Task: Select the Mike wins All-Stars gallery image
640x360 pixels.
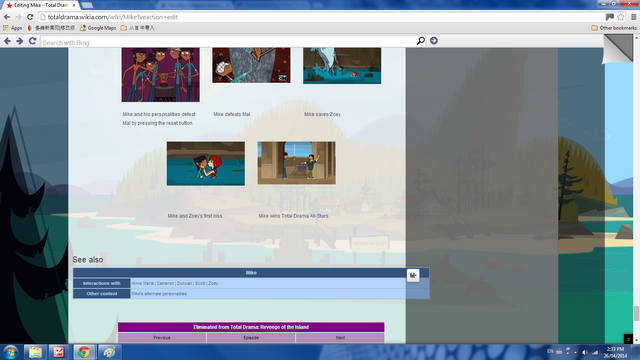Action: (x=297, y=163)
